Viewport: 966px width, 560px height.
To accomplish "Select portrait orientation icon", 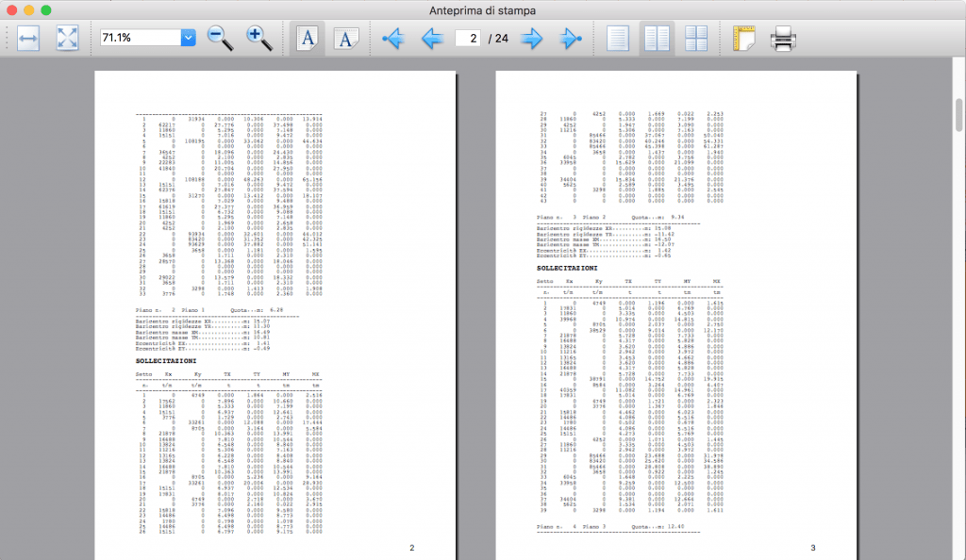I will click(x=308, y=38).
